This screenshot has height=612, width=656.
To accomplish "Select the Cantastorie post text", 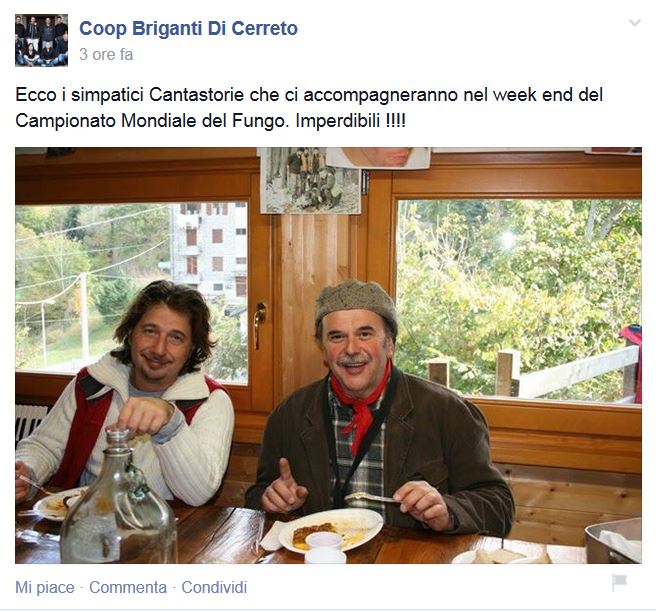I will tap(309, 108).
